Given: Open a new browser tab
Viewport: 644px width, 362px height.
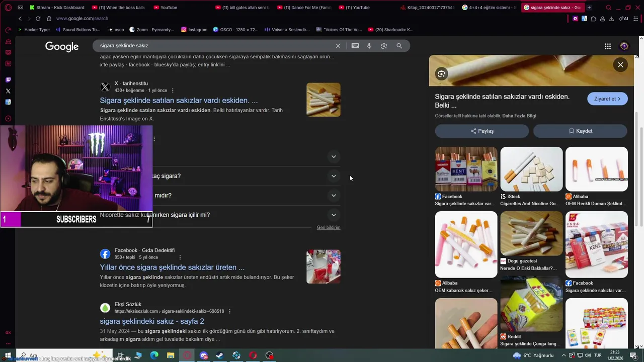Looking at the screenshot, I should (589, 8).
